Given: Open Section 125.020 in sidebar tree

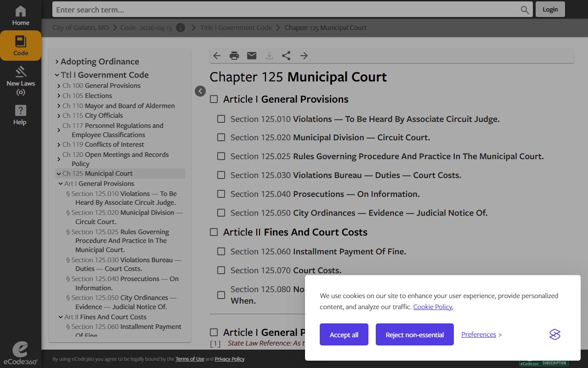Looking at the screenshot, I should click(x=124, y=217).
